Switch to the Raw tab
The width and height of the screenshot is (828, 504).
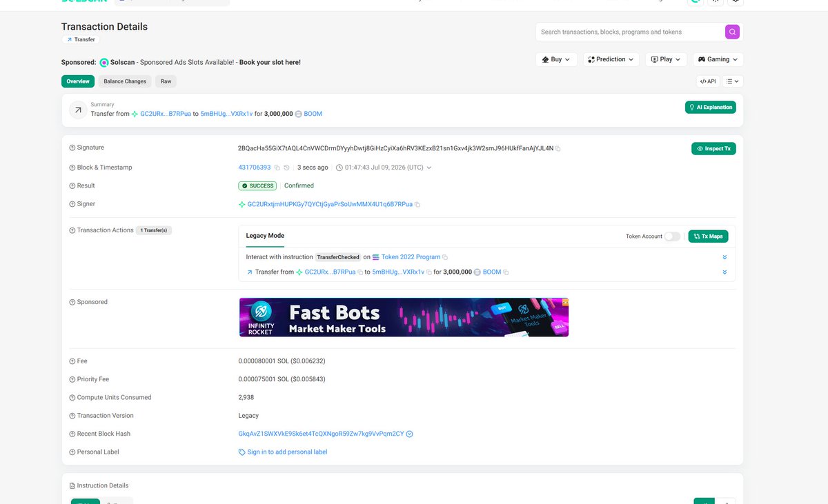pyautogui.click(x=166, y=81)
